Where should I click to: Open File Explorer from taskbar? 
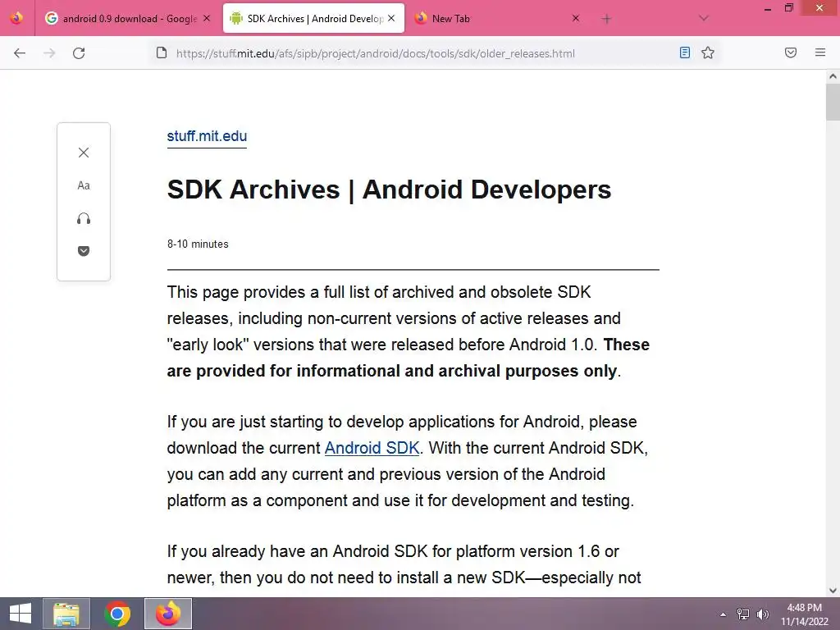pyautogui.click(x=66, y=614)
